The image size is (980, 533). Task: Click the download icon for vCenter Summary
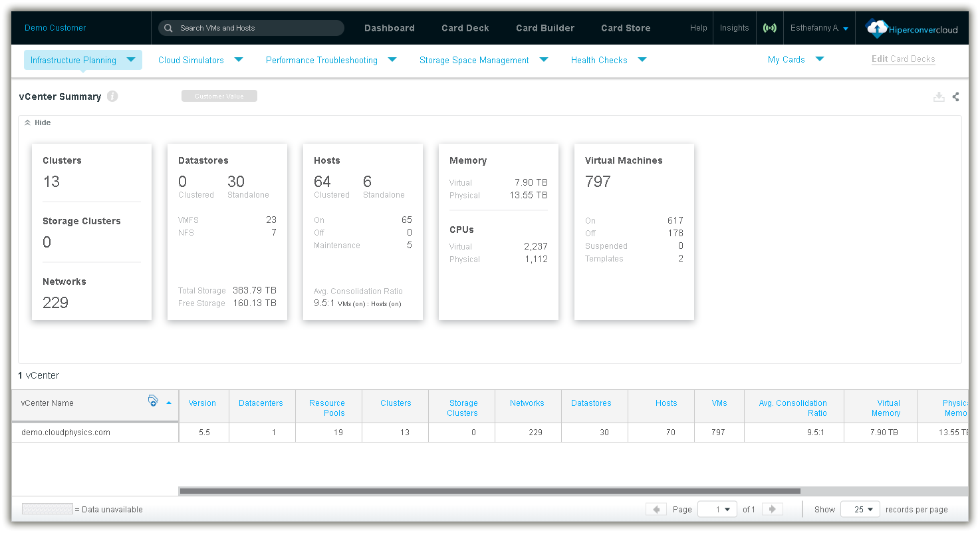pos(939,96)
